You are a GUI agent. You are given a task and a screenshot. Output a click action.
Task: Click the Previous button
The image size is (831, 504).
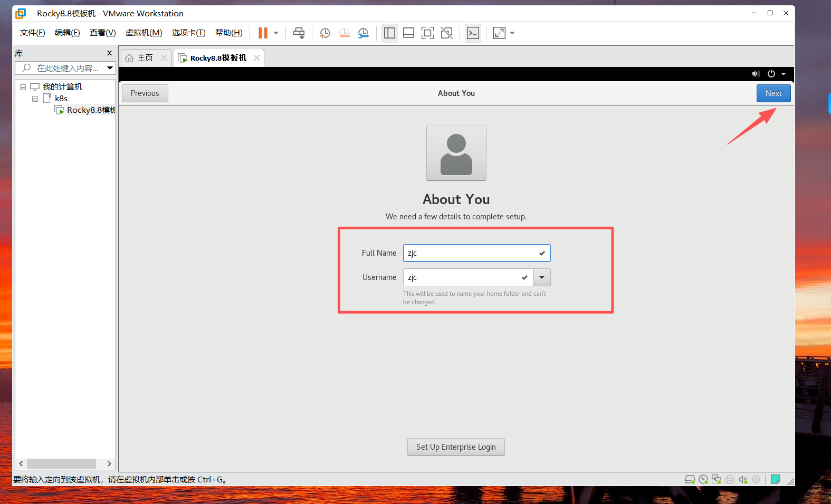(x=145, y=93)
